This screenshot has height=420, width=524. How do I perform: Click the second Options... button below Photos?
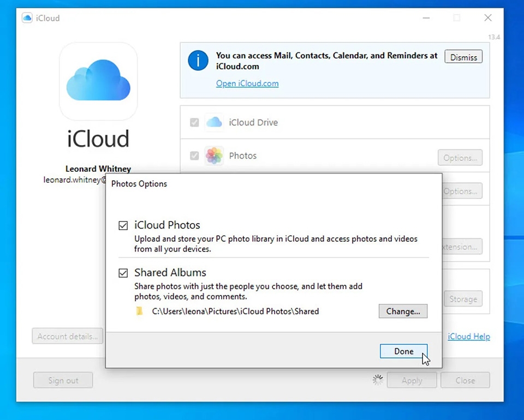pyautogui.click(x=462, y=191)
